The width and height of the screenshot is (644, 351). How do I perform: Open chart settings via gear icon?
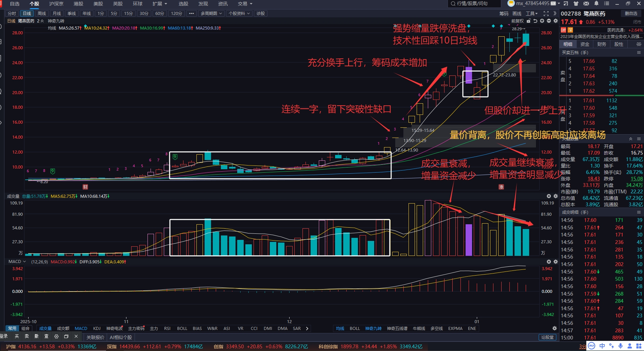click(556, 21)
